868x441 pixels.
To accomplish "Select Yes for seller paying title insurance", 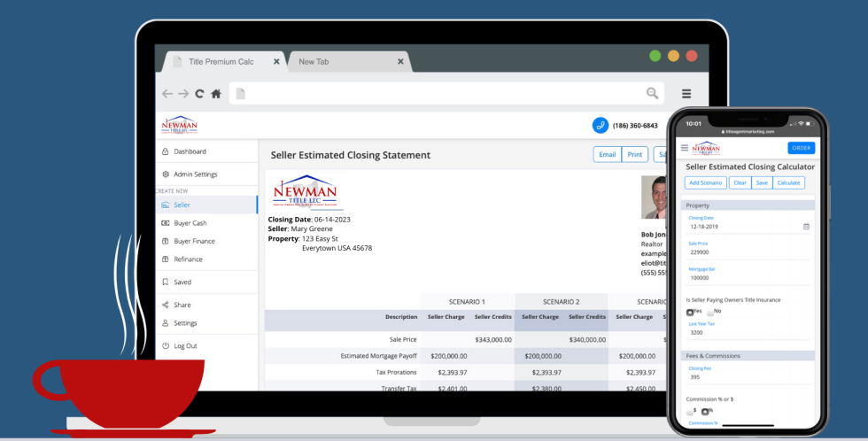I will tap(690, 312).
